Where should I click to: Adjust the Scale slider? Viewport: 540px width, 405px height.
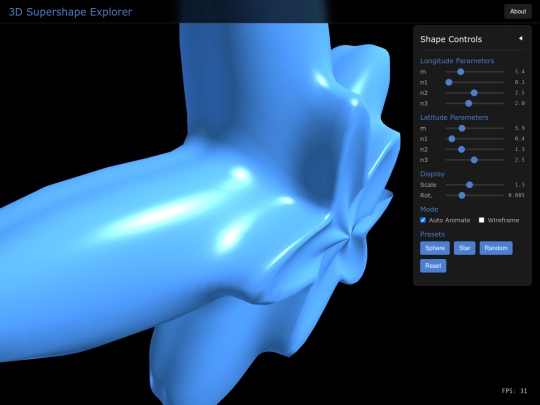click(x=474, y=185)
